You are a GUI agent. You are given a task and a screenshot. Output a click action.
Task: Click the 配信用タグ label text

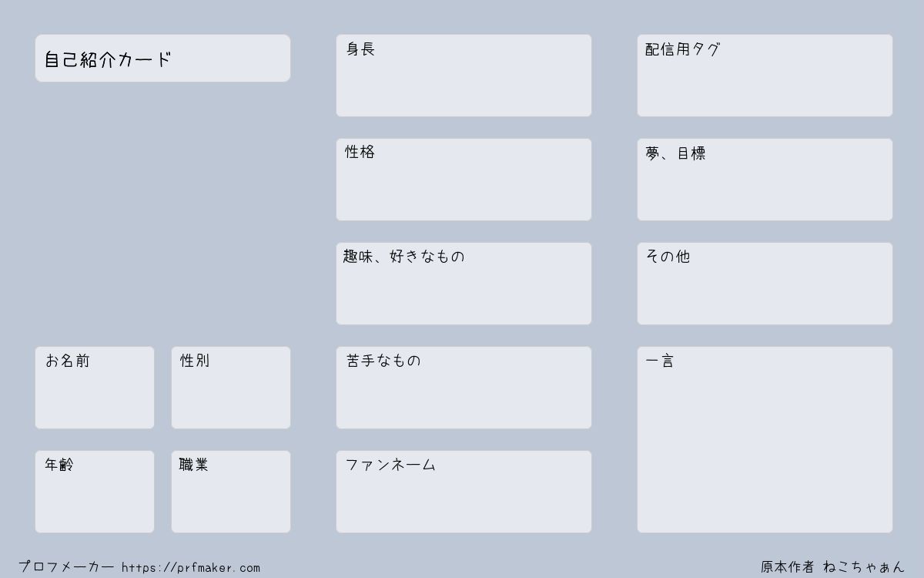click(682, 49)
